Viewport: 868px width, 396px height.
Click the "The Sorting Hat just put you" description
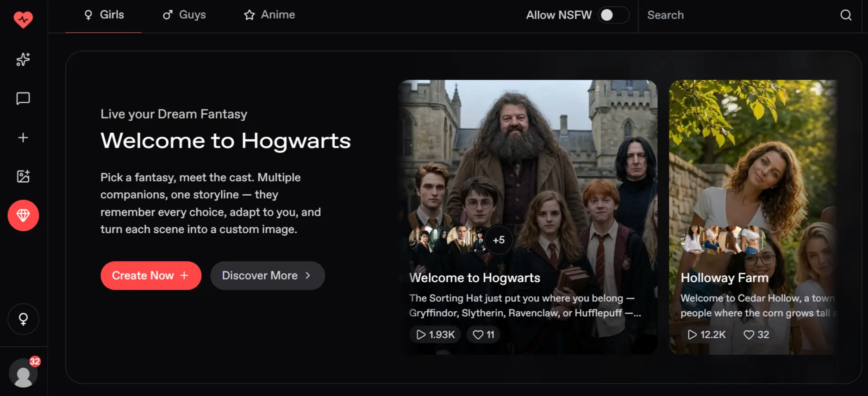coord(525,305)
